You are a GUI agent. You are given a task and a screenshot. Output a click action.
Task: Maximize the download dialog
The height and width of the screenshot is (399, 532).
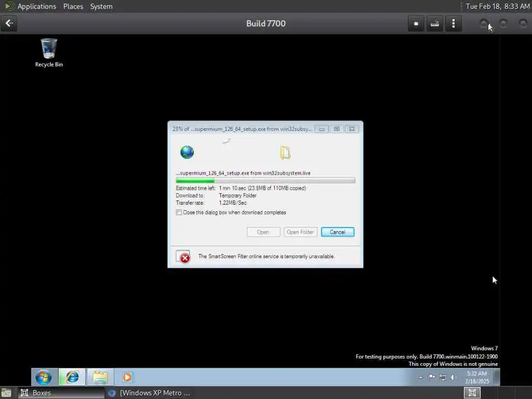337,129
